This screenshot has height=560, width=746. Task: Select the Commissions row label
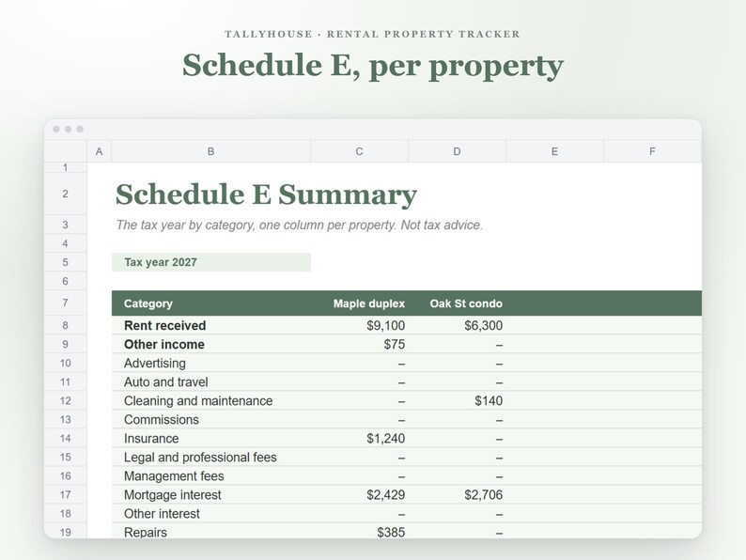click(x=162, y=420)
